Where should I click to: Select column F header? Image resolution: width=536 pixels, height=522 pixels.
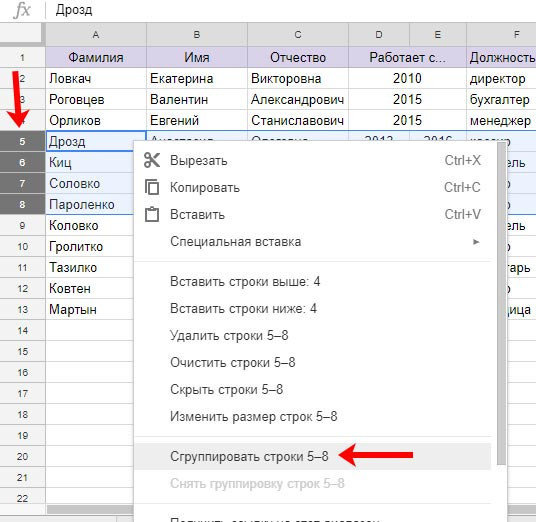coord(501,35)
